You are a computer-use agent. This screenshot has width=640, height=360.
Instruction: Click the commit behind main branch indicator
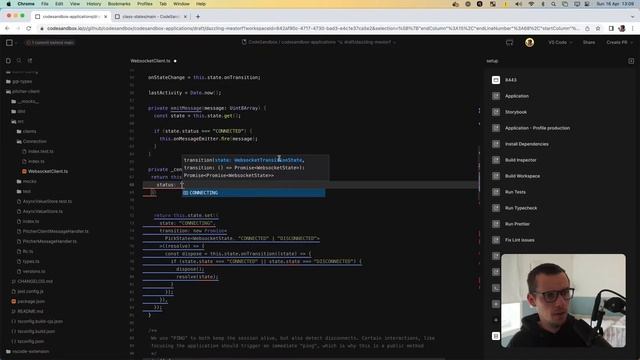[50, 42]
